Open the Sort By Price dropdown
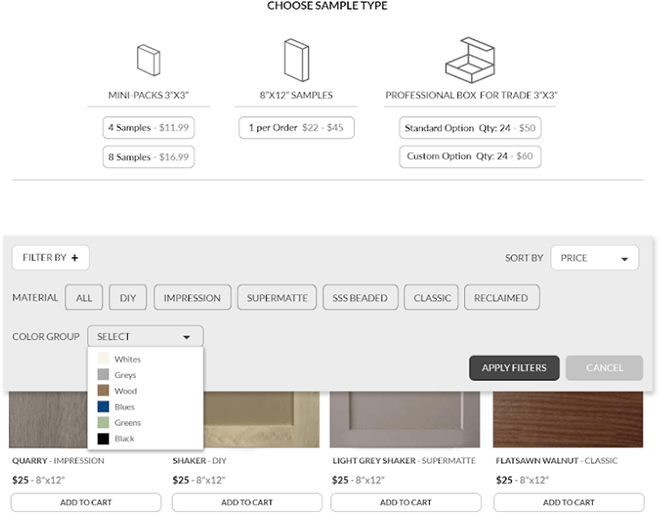Viewport: 659px width, 513px height. click(594, 258)
